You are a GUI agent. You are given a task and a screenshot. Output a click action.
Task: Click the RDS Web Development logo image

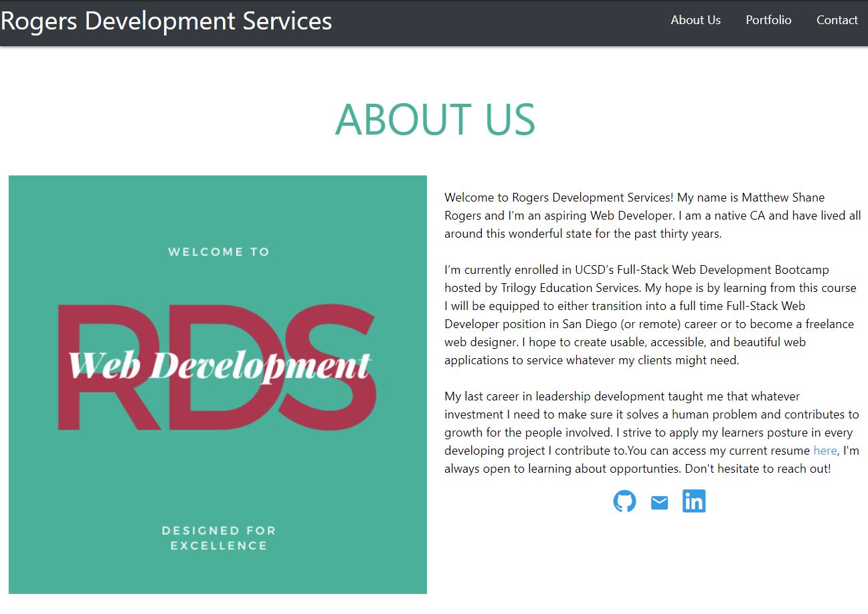(218, 384)
